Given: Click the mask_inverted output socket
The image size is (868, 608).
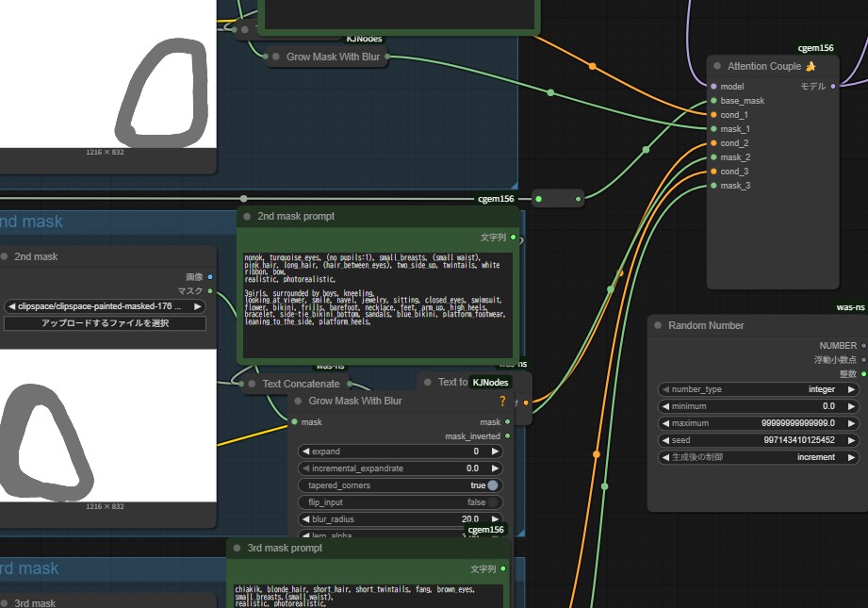Looking at the screenshot, I should tap(509, 436).
